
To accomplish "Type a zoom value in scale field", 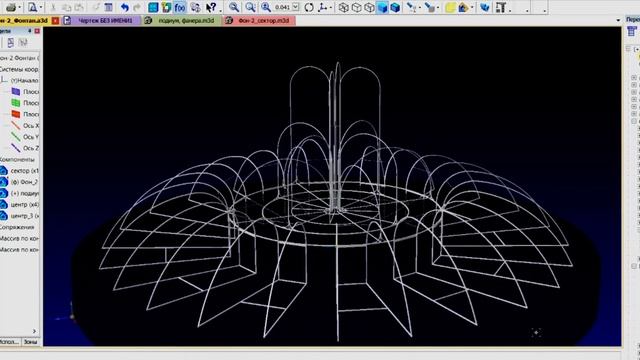I will click(282, 7).
